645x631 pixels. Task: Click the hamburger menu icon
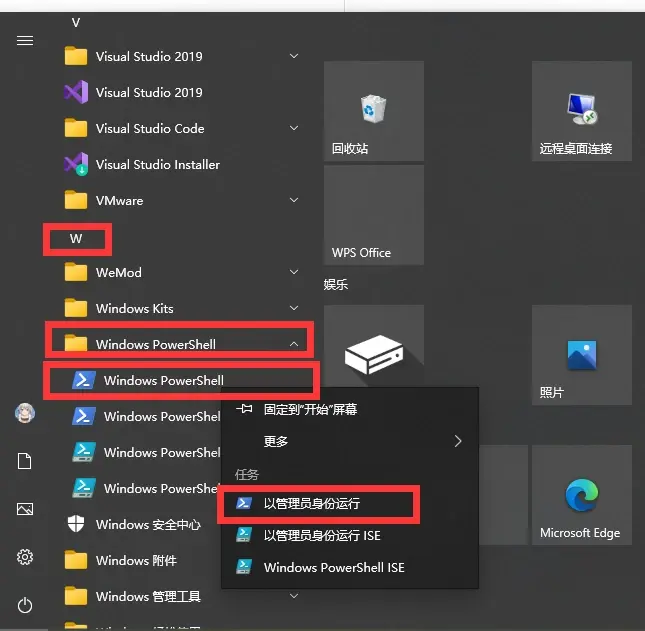click(25, 40)
